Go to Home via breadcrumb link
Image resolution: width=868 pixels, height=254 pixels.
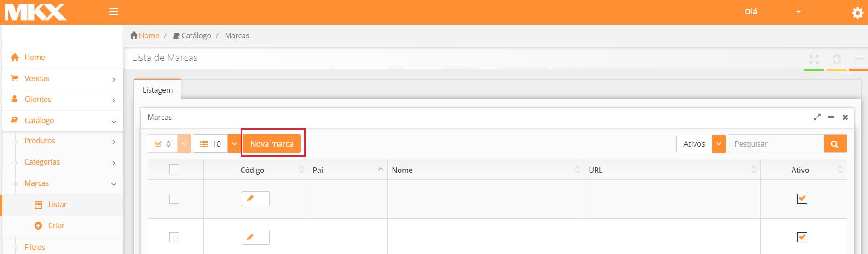tap(149, 35)
